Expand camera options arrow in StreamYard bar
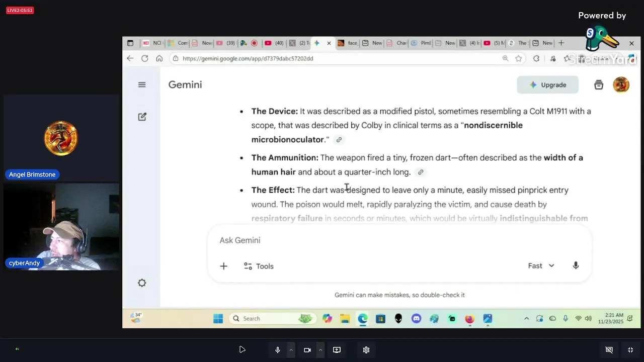644x362 pixels. pyautogui.click(x=320, y=350)
